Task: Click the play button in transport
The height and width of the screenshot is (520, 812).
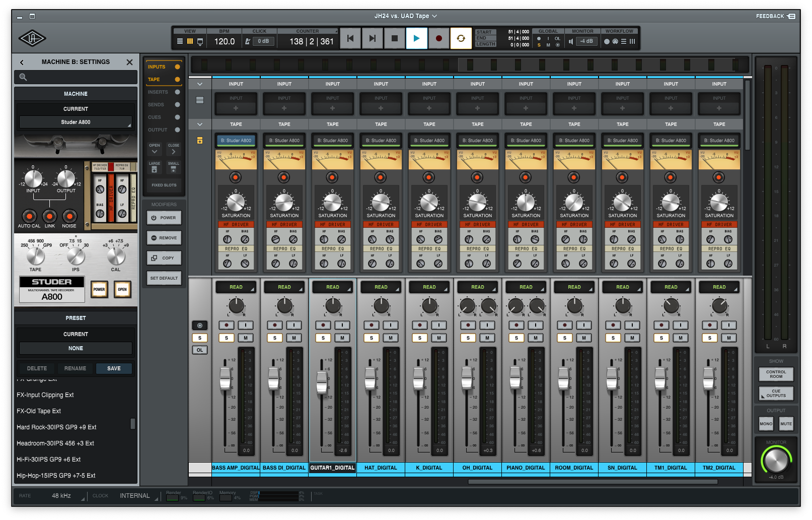Action: pyautogui.click(x=416, y=38)
